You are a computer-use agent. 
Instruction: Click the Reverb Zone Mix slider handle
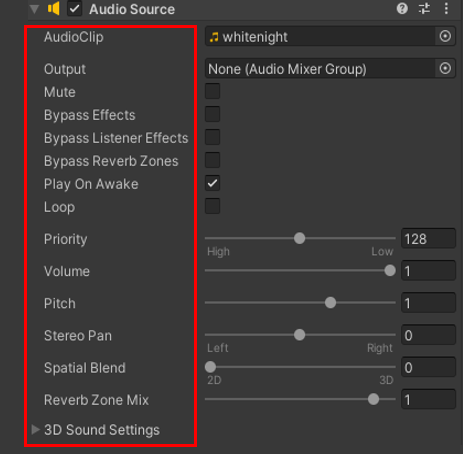point(373,399)
